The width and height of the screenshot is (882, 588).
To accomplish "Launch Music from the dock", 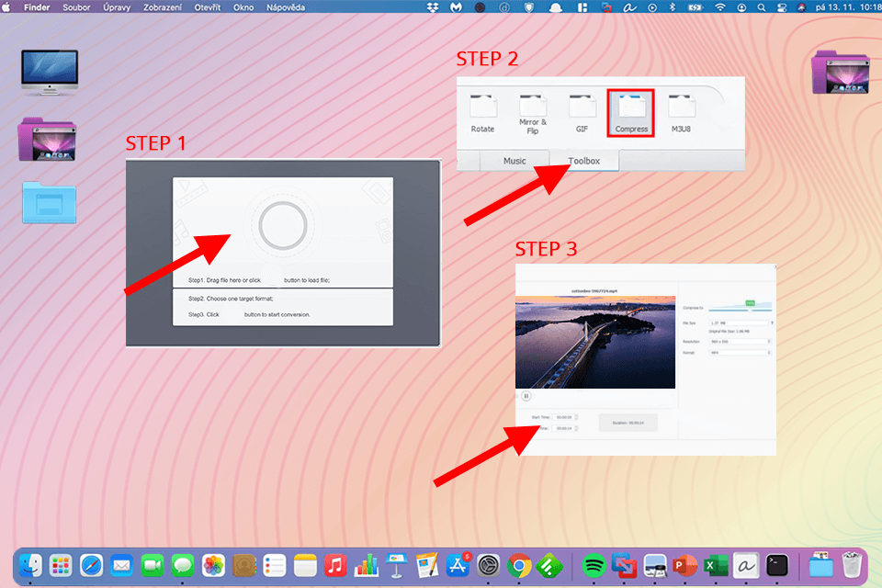I will tap(336, 566).
